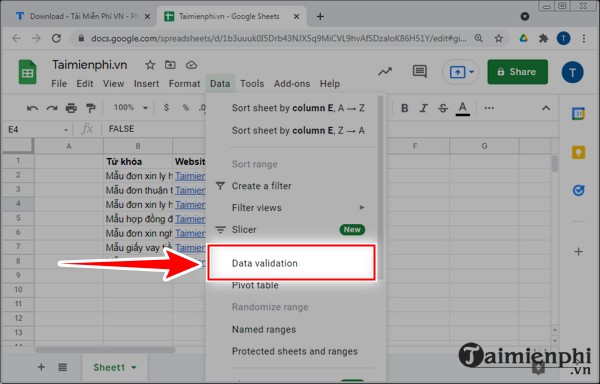The image size is (600, 384).
Task: Open Google Keep side panel
Action: 578,152
